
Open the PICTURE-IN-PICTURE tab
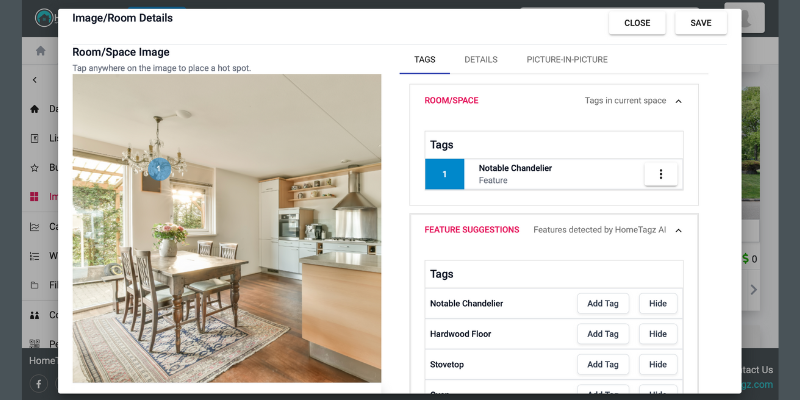567,60
